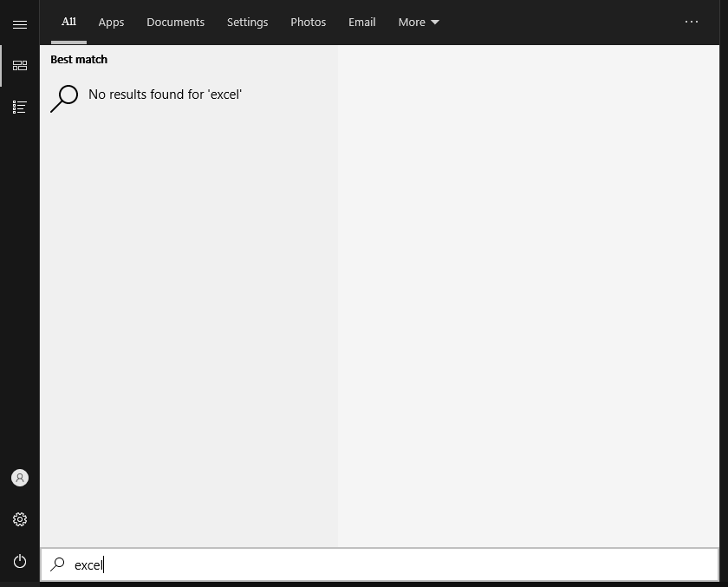Click the search box magnifier icon
This screenshot has height=587, width=728.
[x=57, y=564]
